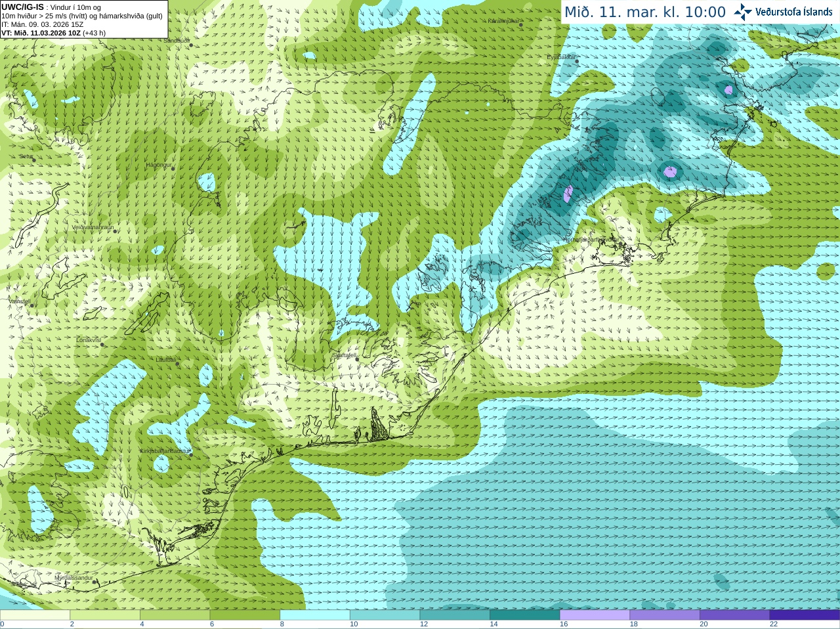Click the Skaftafell station marker
840x629 pixels.
(x=357, y=359)
